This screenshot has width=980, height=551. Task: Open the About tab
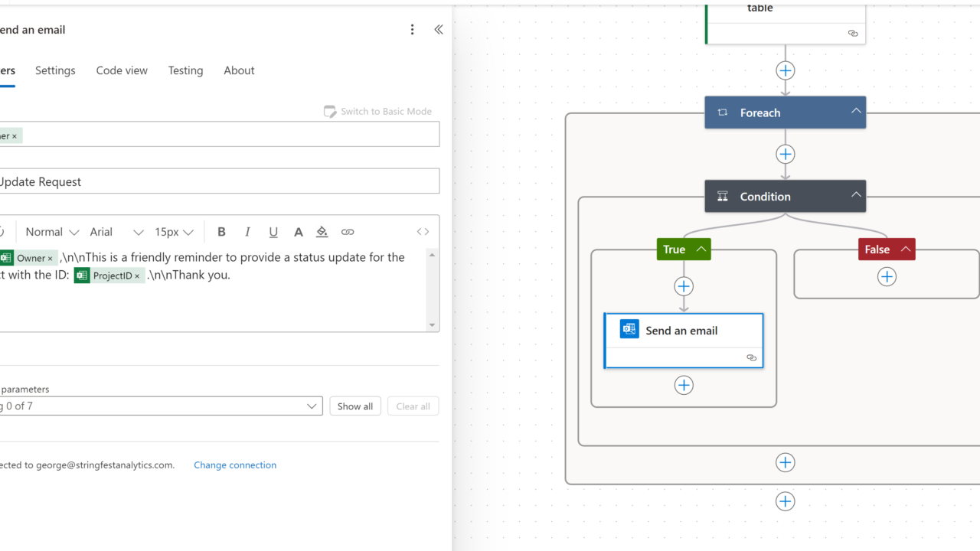tap(239, 70)
